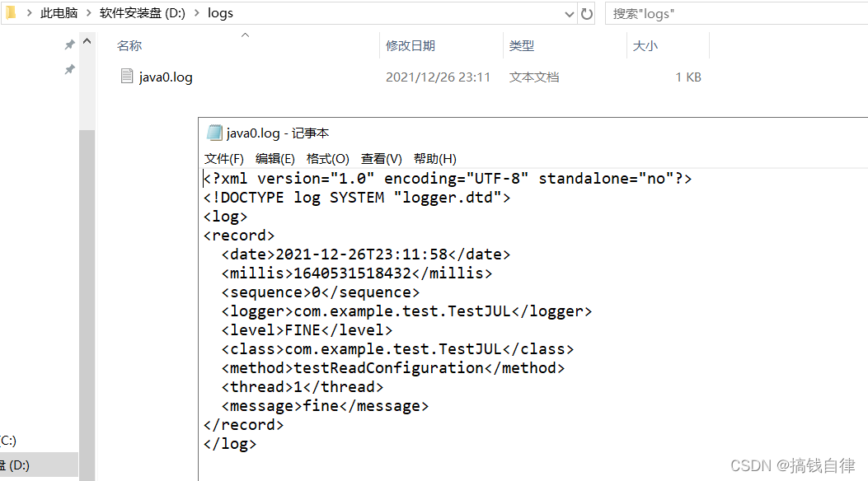
Task: Click the search "logs" input box
Action: pos(736,14)
